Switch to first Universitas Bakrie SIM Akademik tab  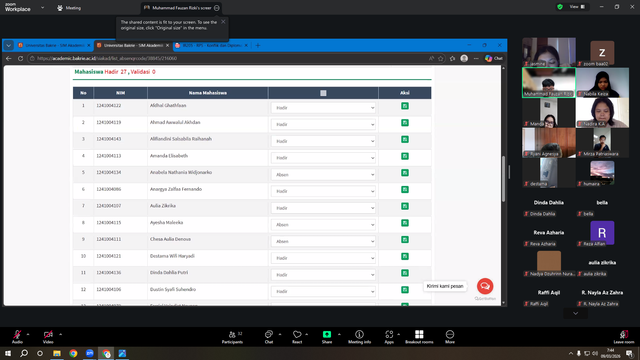tap(54, 45)
